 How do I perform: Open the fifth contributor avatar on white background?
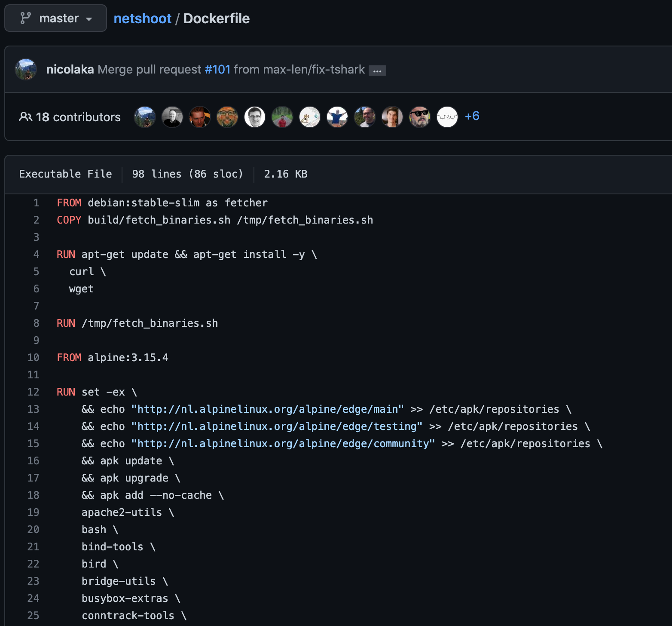[x=255, y=117]
